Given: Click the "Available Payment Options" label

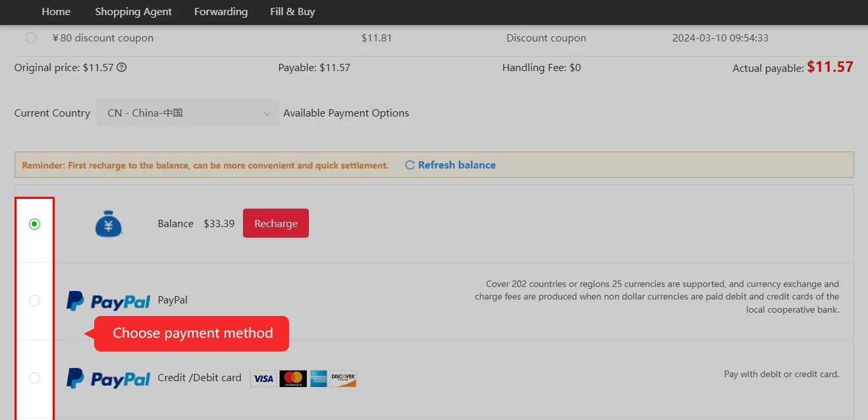Looking at the screenshot, I should click(x=346, y=113).
